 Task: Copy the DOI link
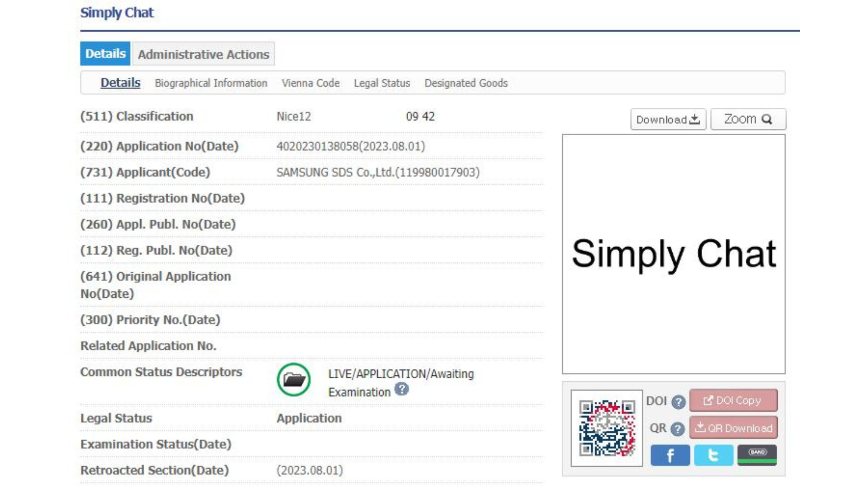(733, 400)
